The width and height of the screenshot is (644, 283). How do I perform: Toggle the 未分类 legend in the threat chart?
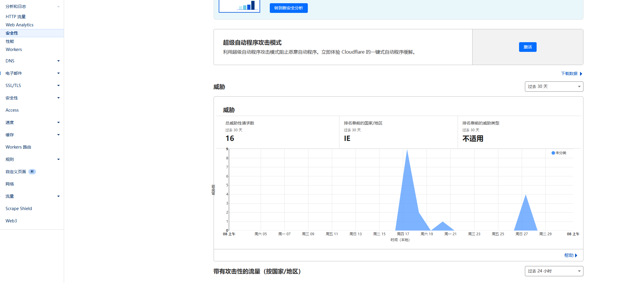click(559, 153)
